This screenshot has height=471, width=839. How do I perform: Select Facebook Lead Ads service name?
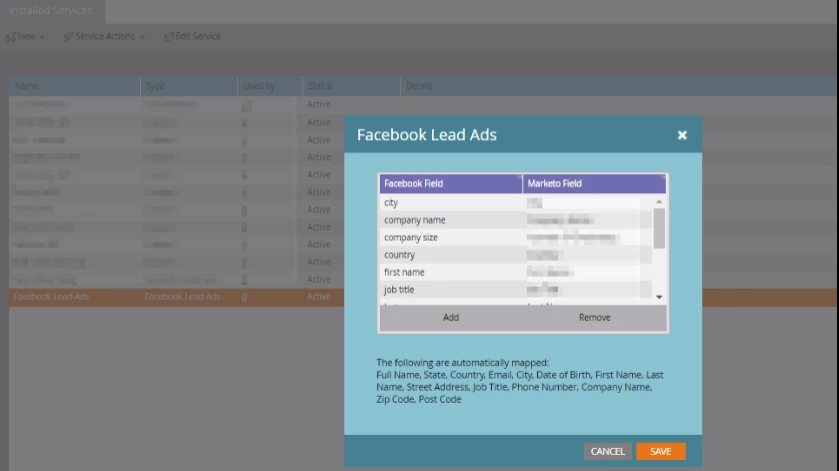pyautogui.click(x=51, y=297)
